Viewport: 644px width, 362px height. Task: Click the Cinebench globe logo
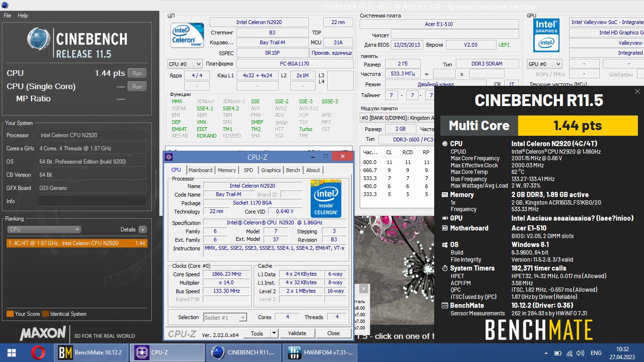pos(39,39)
